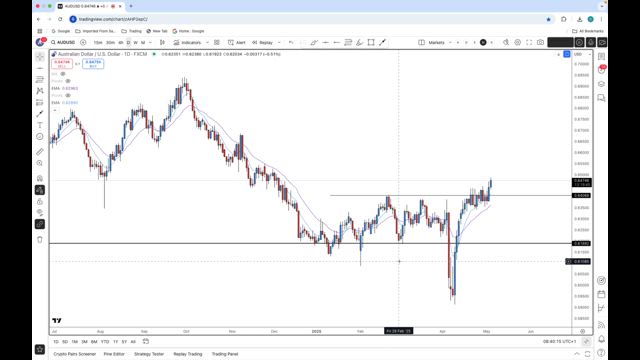The height and width of the screenshot is (360, 640).
Task: Expand the Markets layout dropdown
Action: pos(450,42)
